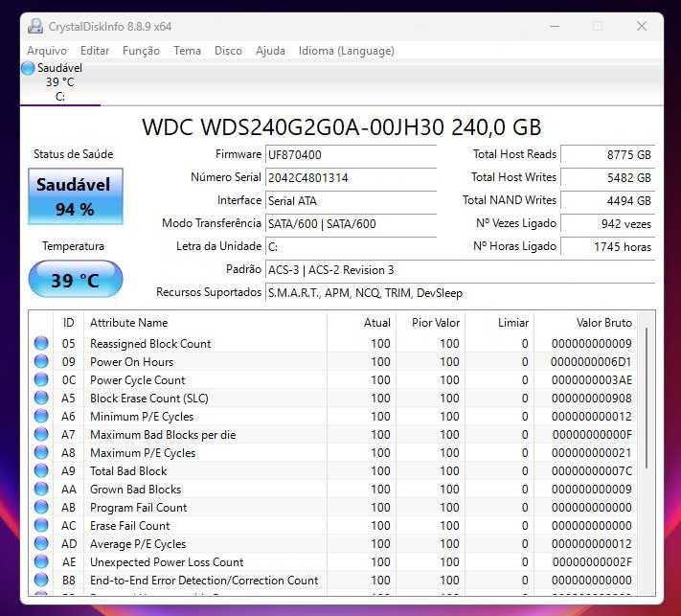Click status orb for Maximum P/E Cycles
This screenshot has width=681, height=616.
41,453
